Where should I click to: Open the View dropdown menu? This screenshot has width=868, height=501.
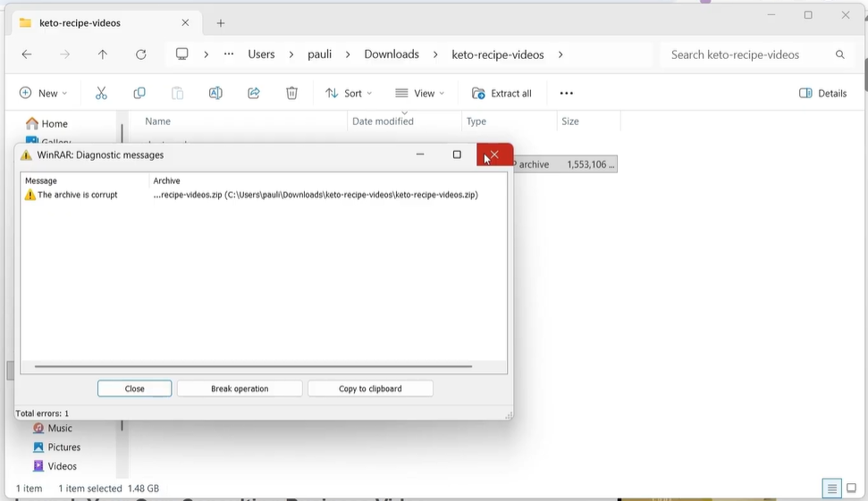click(419, 93)
